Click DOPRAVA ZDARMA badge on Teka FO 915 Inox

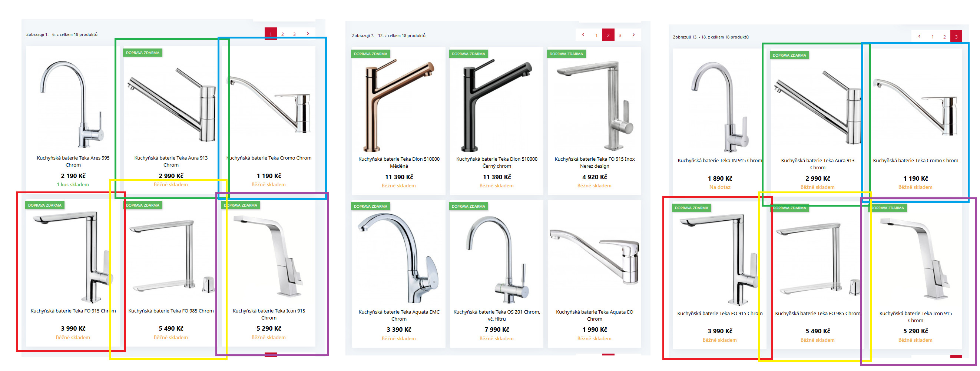566,54
